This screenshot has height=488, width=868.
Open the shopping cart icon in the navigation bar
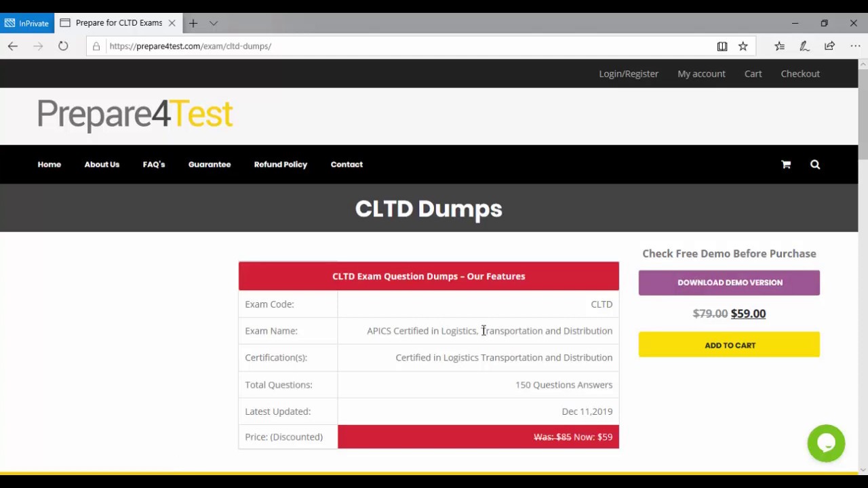(x=786, y=164)
